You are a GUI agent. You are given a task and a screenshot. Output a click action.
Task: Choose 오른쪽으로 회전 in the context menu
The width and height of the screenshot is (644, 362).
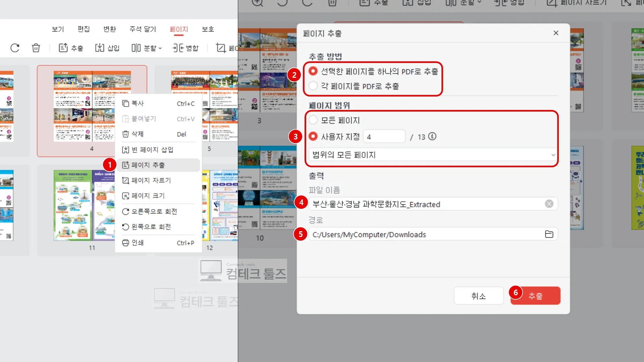point(158,212)
